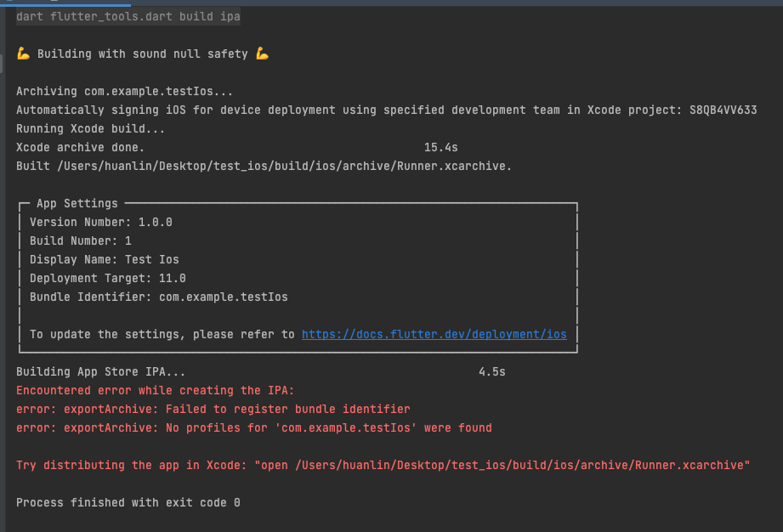Click the 'Deployment Target: 11.0' line

click(108, 278)
